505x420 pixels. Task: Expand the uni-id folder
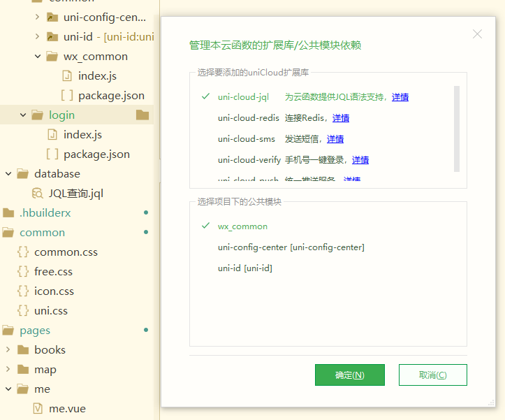(x=37, y=36)
